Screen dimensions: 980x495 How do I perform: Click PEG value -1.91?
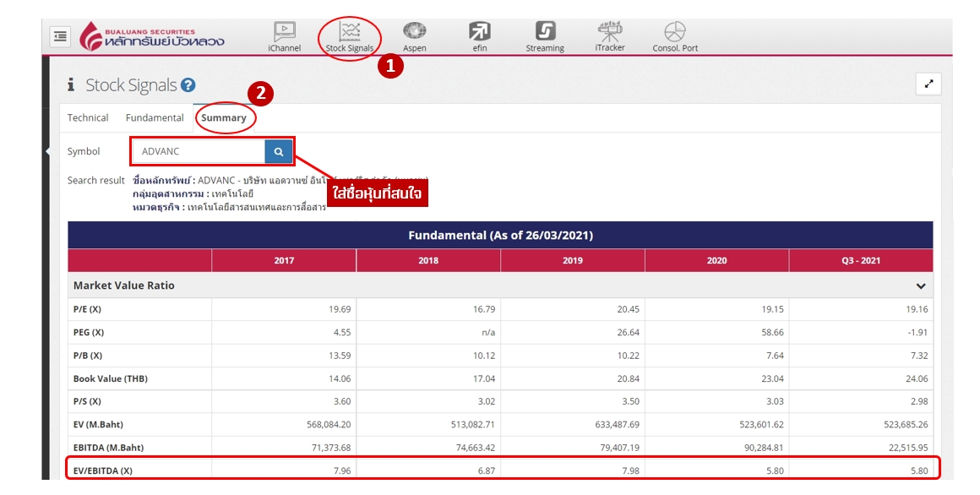click(x=918, y=333)
